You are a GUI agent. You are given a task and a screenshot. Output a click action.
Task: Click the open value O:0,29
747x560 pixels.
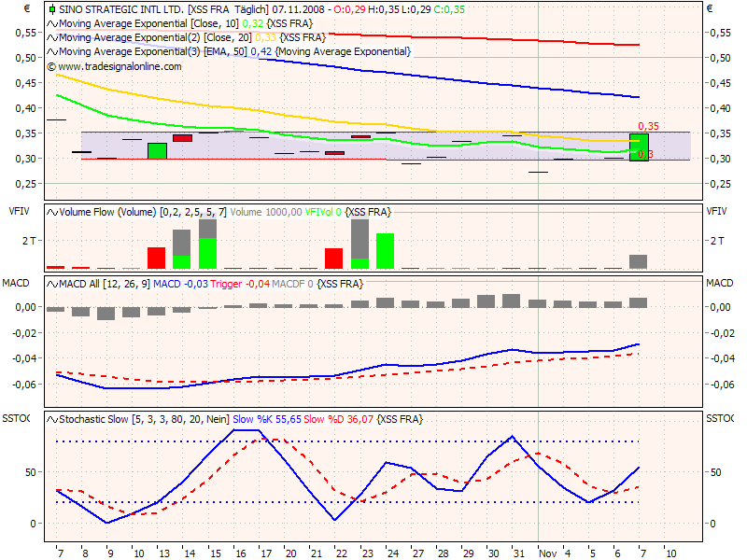tap(349, 9)
